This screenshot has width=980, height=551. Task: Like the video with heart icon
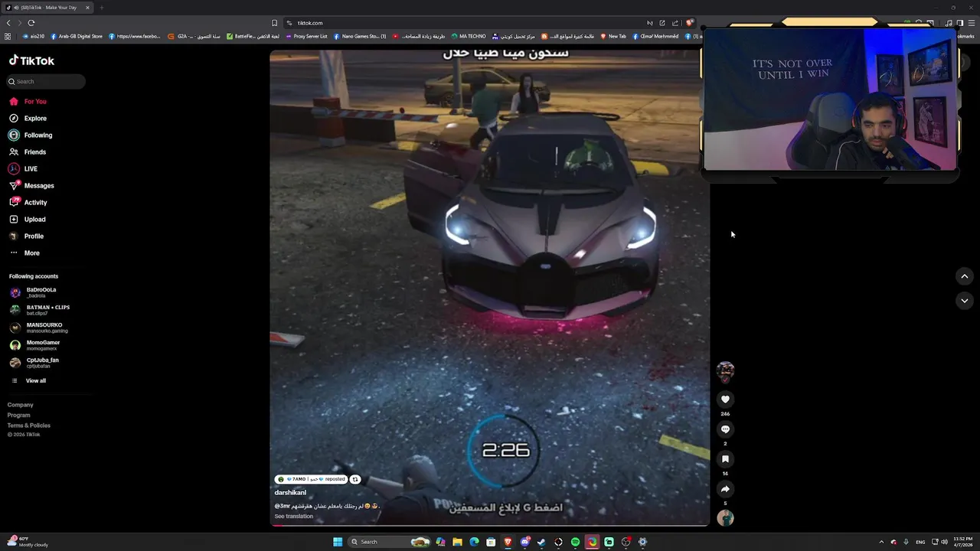(725, 399)
